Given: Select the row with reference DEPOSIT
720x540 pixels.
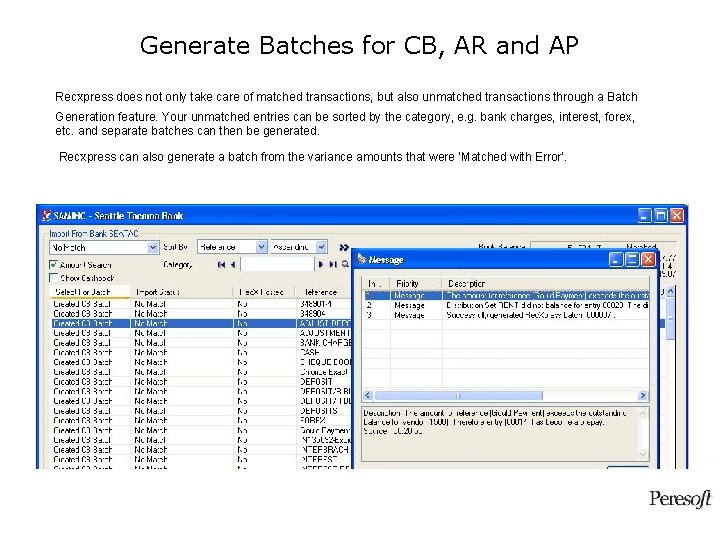Looking at the screenshot, I should [x=200, y=382].
